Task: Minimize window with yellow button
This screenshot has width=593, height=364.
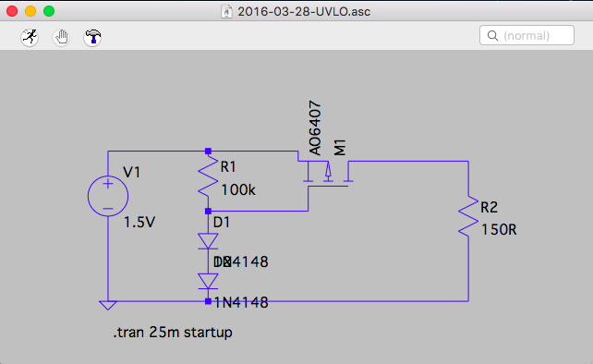Action: pyautogui.click(x=30, y=11)
